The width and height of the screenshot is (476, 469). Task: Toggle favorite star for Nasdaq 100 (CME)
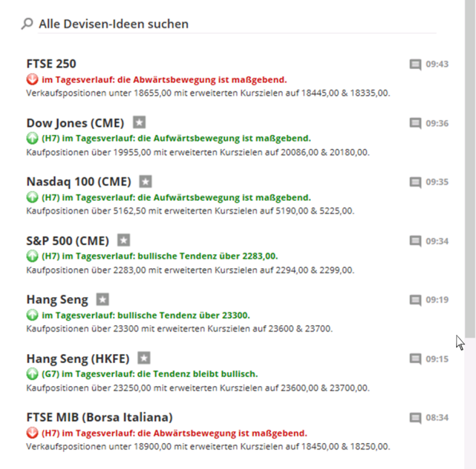click(145, 182)
